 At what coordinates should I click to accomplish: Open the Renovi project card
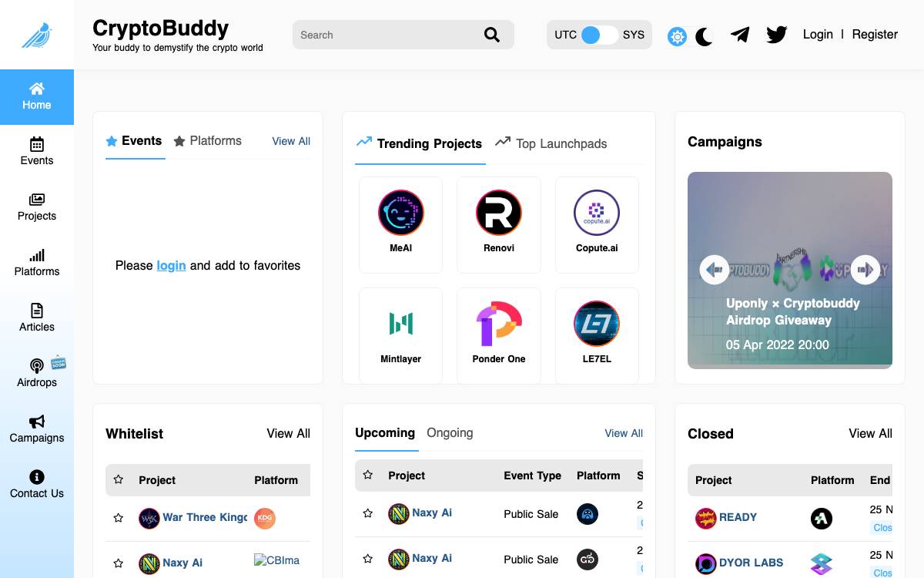[x=499, y=224]
